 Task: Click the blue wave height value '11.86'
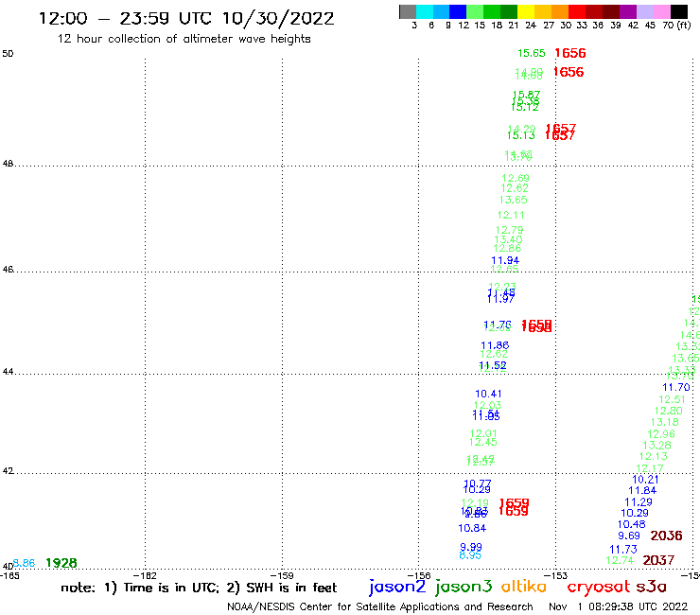point(495,345)
